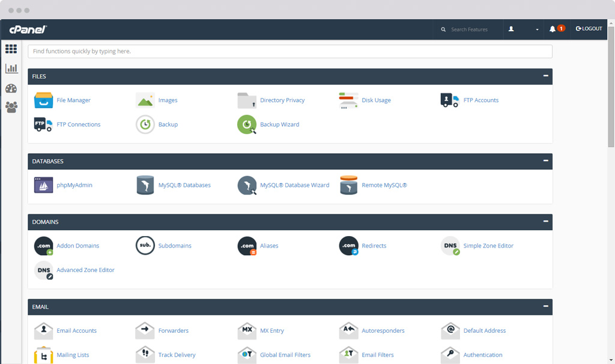The width and height of the screenshot is (615, 364).
Task: Switch to the statistics sidebar view
Action: tap(11, 68)
